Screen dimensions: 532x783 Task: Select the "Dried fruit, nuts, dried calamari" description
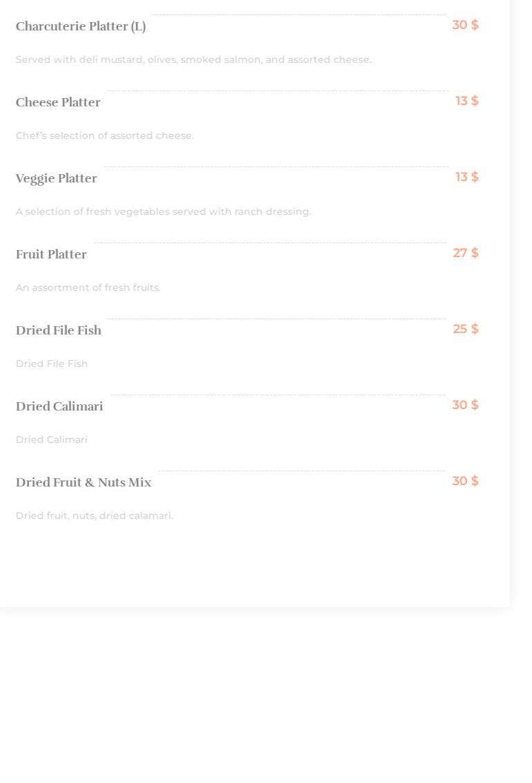point(94,516)
